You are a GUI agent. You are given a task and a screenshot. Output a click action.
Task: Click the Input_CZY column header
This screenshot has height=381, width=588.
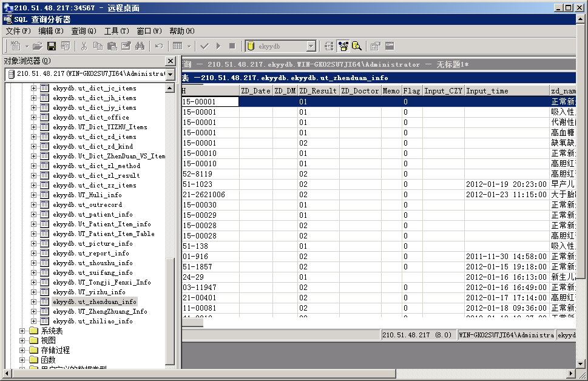click(x=443, y=91)
